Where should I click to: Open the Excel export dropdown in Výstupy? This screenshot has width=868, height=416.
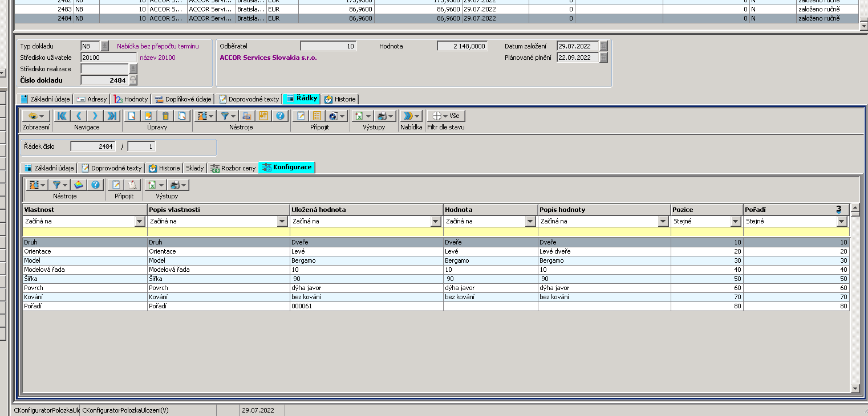362,116
